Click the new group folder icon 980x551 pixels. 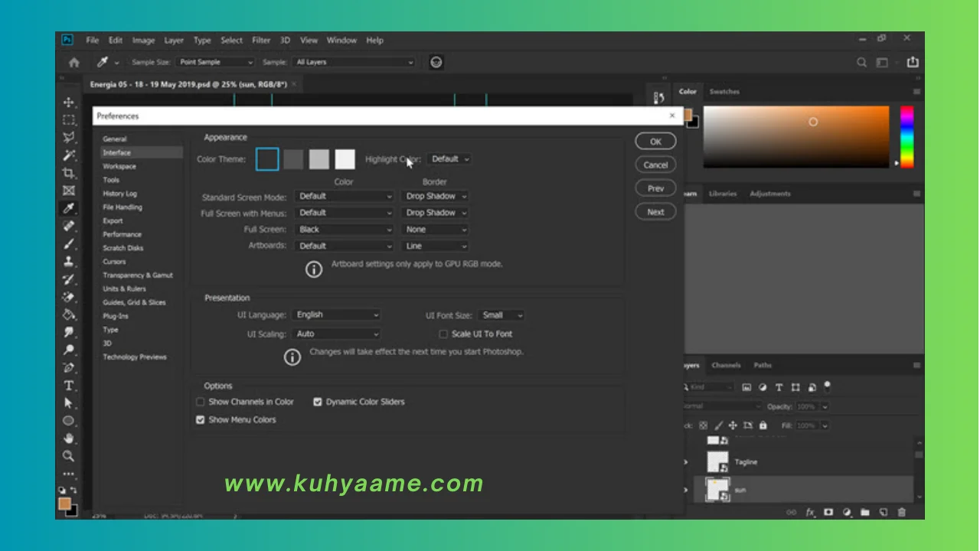(865, 512)
